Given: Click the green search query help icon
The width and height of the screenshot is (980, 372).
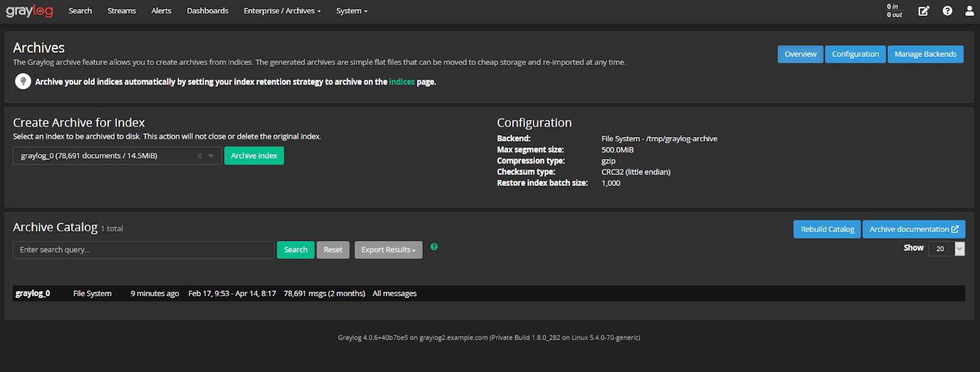Looking at the screenshot, I should [434, 247].
